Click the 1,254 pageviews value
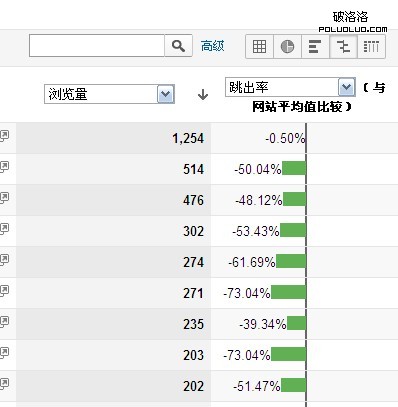The image size is (398, 407). point(188,138)
